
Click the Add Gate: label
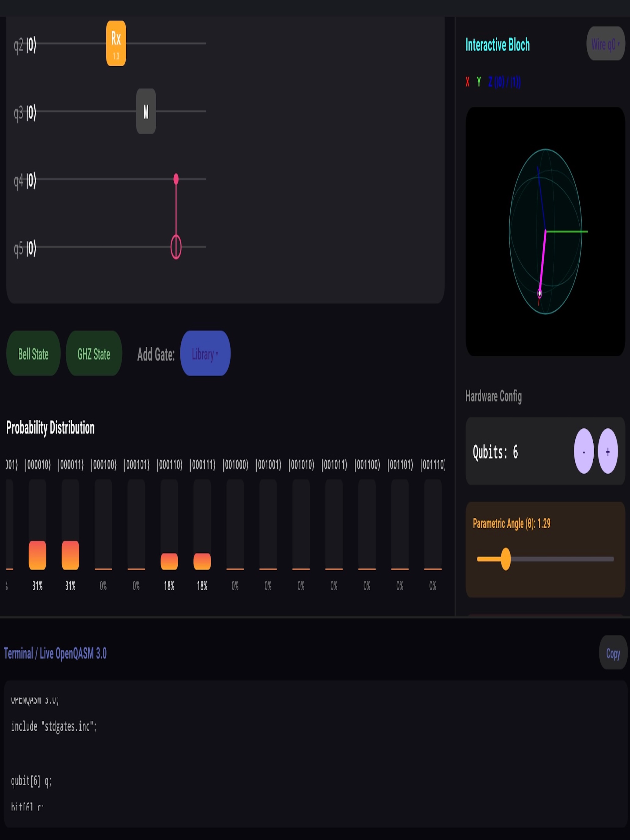[156, 354]
